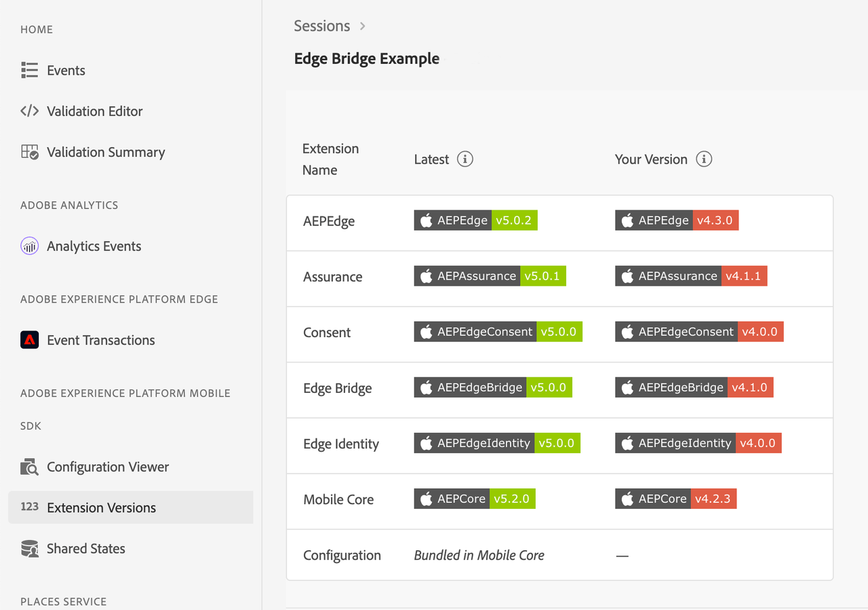Click the Shared States database icon
868x610 pixels.
(x=29, y=548)
